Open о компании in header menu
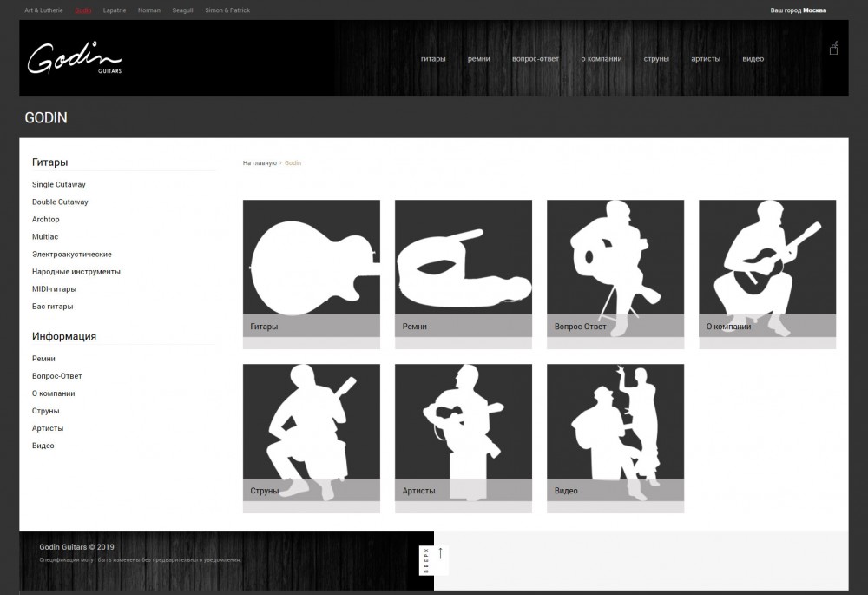This screenshot has height=595, width=868. (602, 59)
